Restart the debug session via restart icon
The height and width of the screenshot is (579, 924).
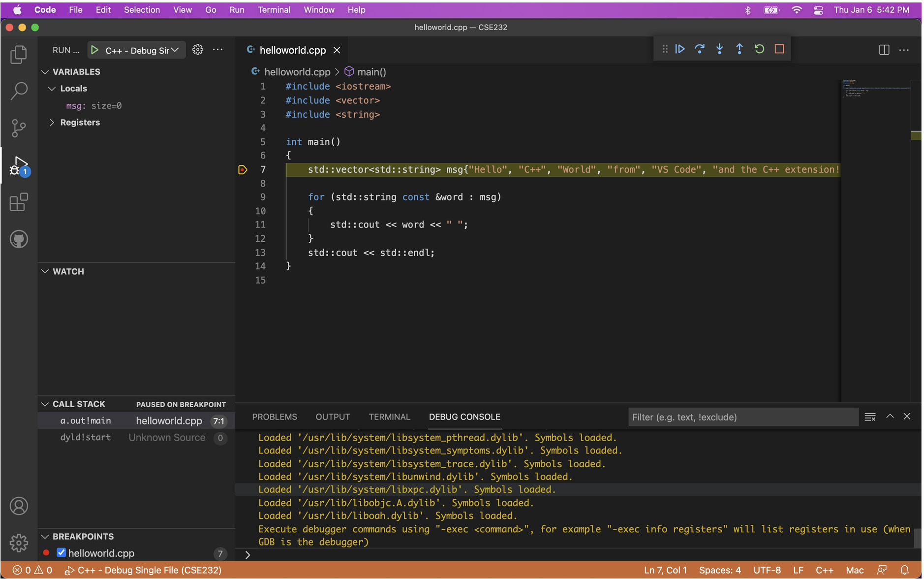[759, 49]
